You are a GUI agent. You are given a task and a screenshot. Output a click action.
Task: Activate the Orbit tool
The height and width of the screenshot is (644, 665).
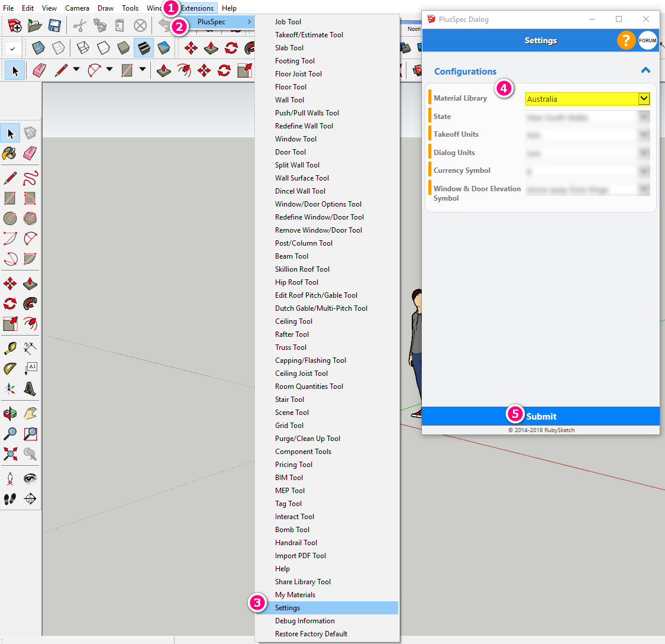point(9,414)
